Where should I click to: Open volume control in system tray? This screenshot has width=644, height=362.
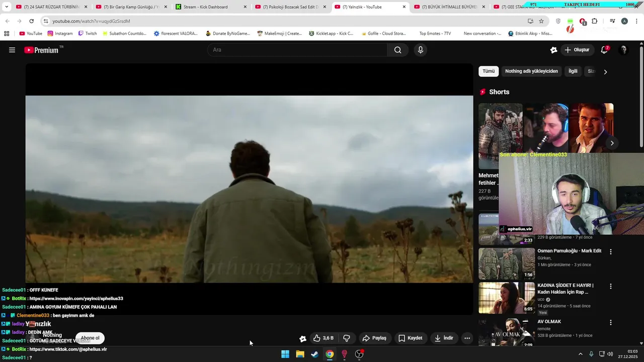point(610,354)
